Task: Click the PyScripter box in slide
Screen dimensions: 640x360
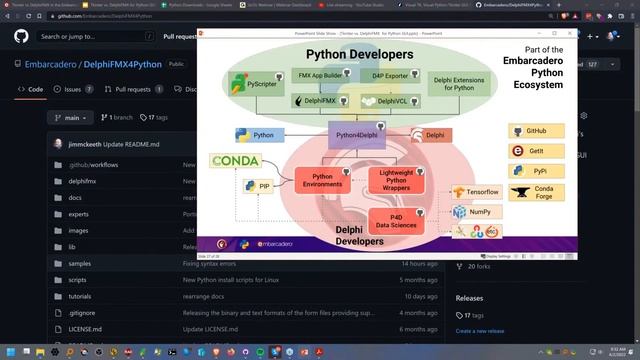Action: point(256,84)
